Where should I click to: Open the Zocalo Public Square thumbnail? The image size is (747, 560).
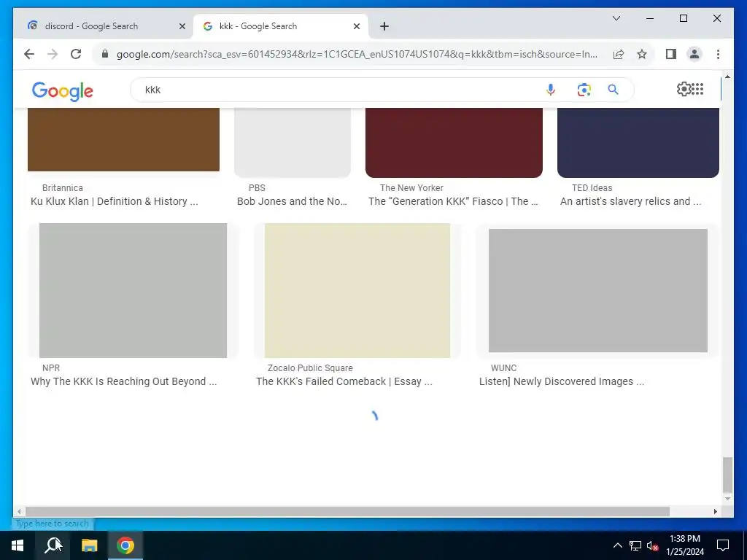pyautogui.click(x=357, y=290)
